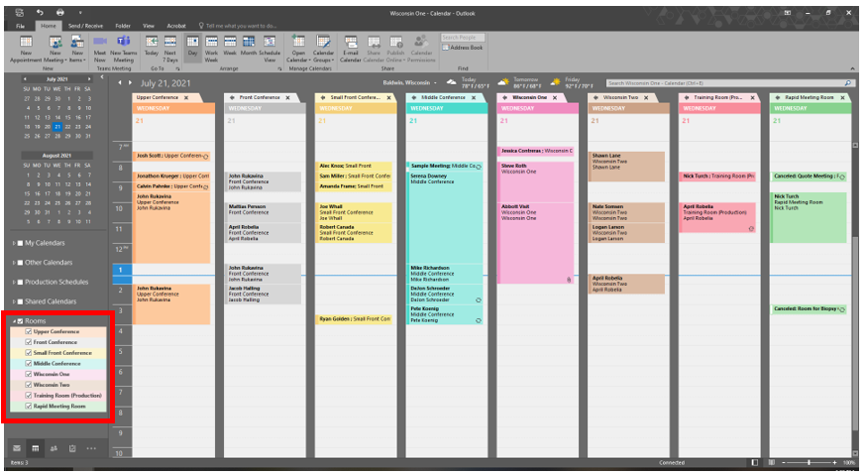Screen dimensions: 868x475
Task: Click the Undo icon in quick access toolbar
Action: tap(40, 12)
